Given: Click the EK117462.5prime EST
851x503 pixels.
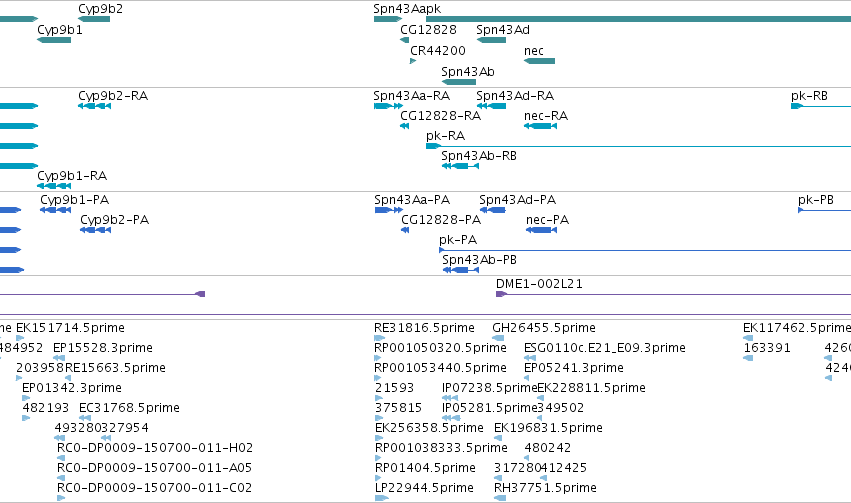Looking at the screenshot, I should 748,338.
